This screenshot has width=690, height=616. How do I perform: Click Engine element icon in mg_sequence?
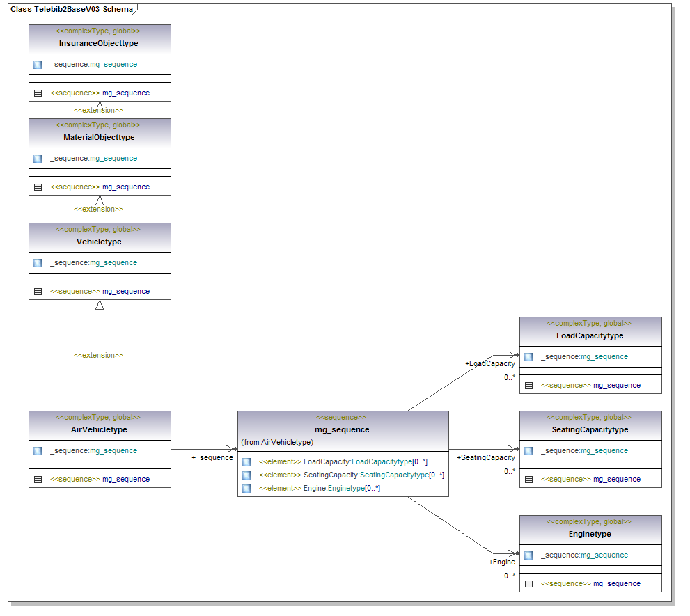pyautogui.click(x=246, y=489)
